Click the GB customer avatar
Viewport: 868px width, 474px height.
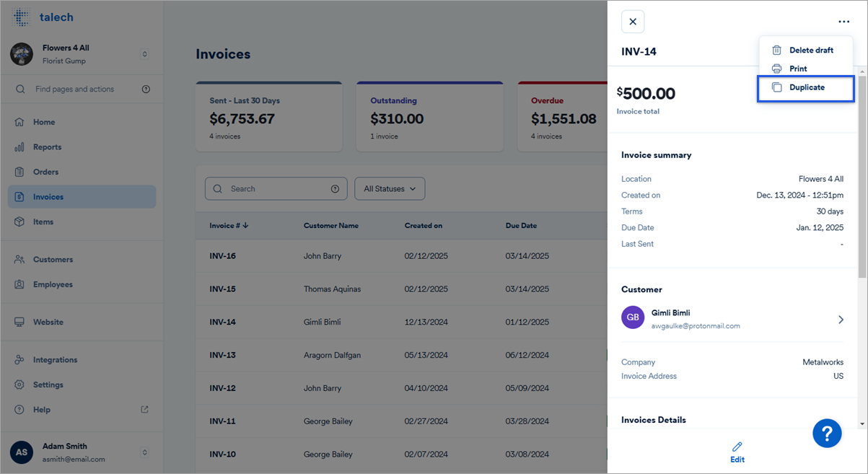(x=633, y=317)
